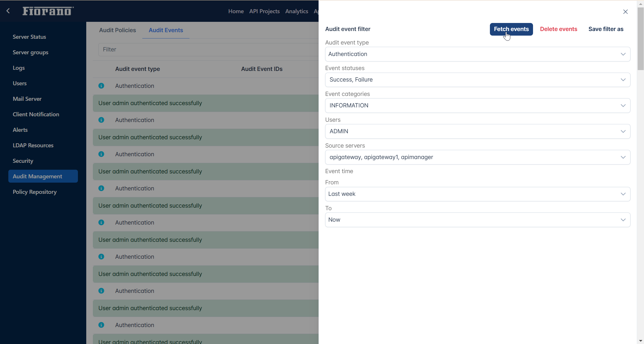Click info icon of seventh Authentication row

101,291
